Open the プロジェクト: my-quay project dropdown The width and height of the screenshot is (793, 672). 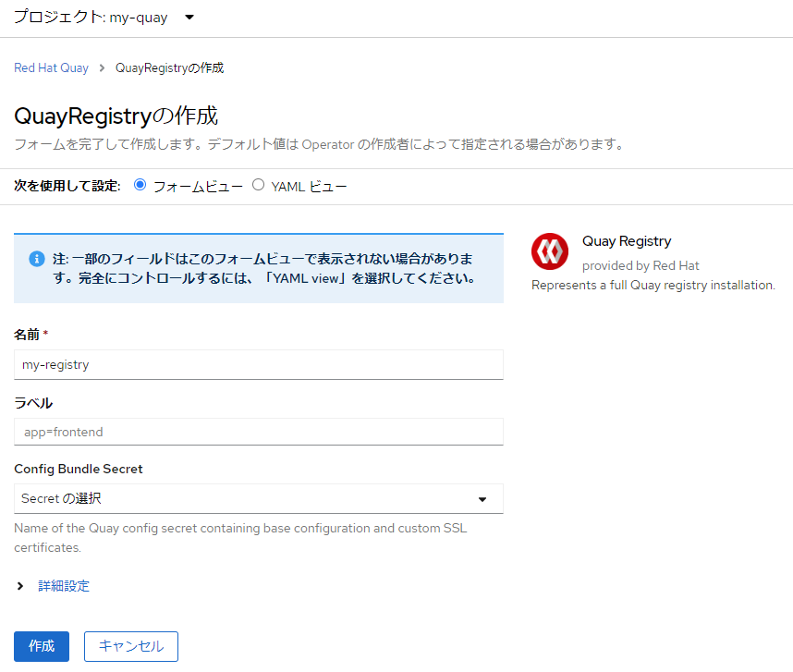[102, 17]
